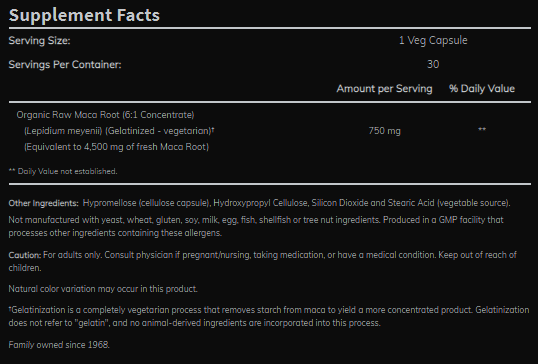Select the Servings Per Container label
538x364 pixels.
click(x=65, y=64)
